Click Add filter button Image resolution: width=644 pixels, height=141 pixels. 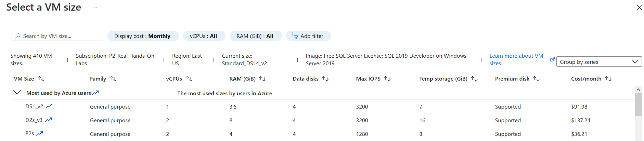[x=308, y=36]
